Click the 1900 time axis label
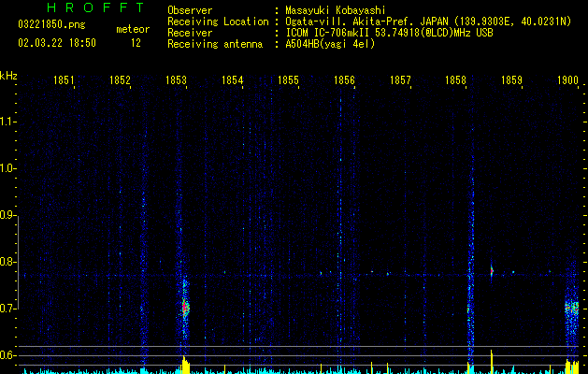The height and width of the screenshot is (374, 588). tap(567, 80)
